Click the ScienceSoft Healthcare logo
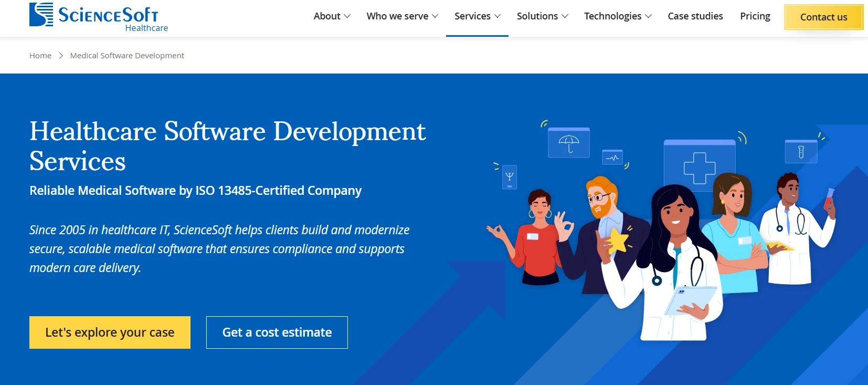This screenshot has width=868, height=385. [x=99, y=17]
